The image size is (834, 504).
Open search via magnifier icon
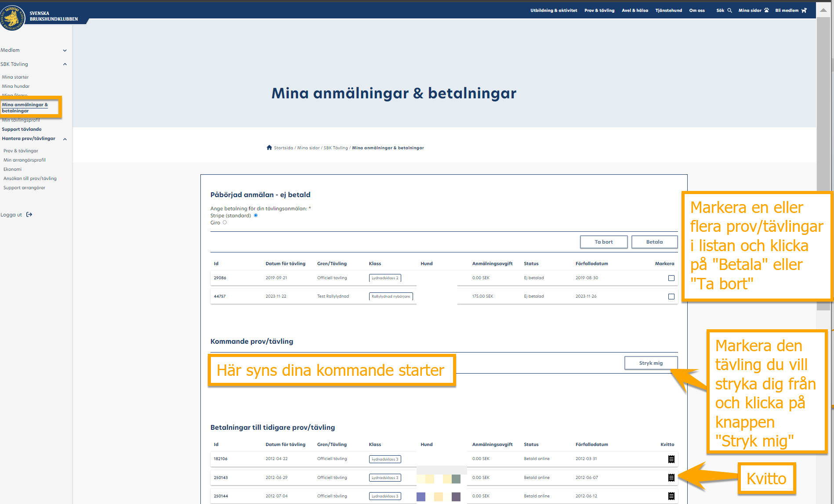729,11
